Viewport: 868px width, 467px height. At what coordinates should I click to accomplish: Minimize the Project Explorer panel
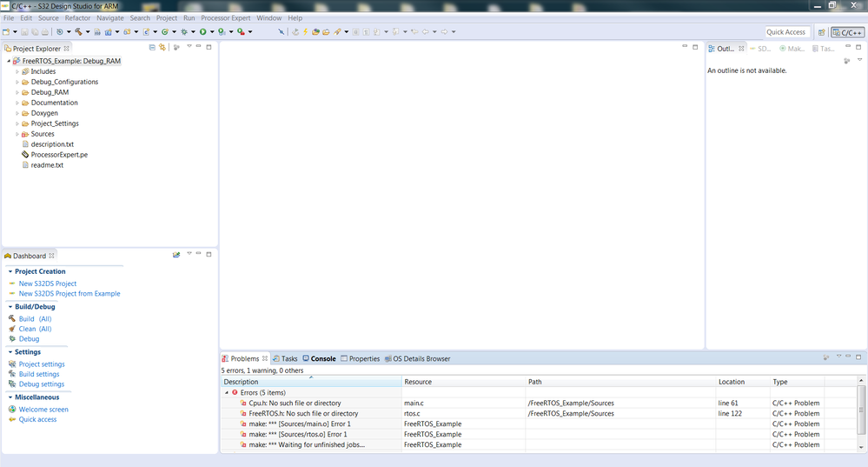pyautogui.click(x=199, y=47)
